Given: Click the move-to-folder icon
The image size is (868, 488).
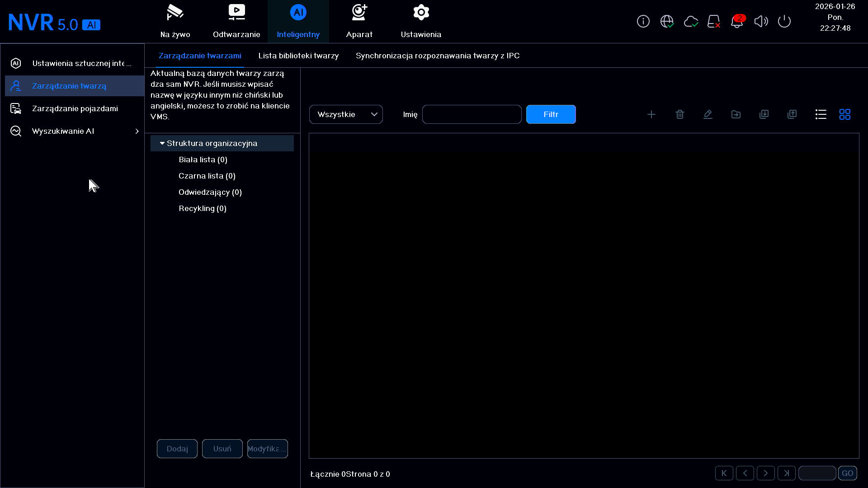Looking at the screenshot, I should coord(736,114).
